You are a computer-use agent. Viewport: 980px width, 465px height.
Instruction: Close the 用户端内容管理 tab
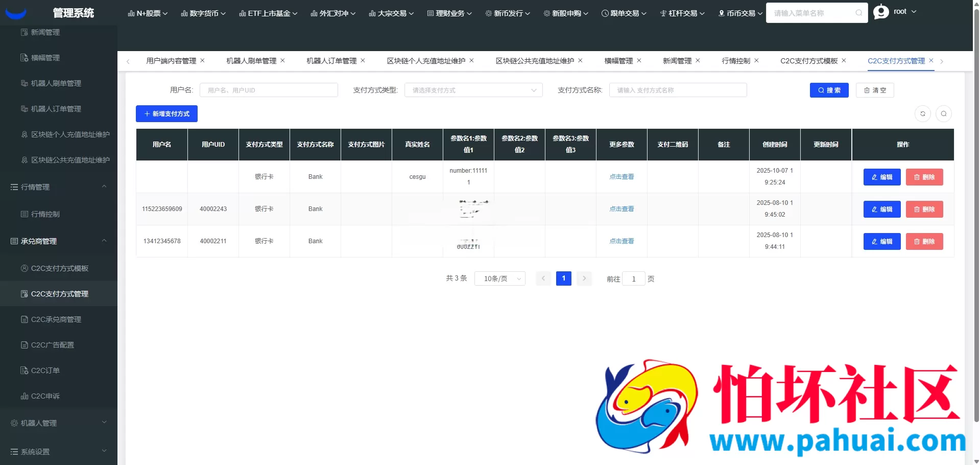click(202, 60)
